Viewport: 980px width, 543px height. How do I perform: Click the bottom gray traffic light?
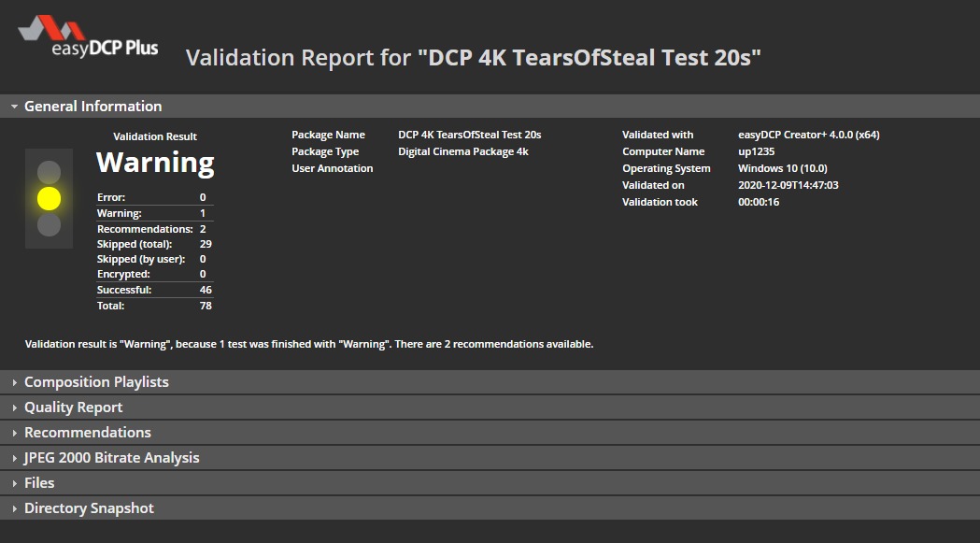point(49,225)
